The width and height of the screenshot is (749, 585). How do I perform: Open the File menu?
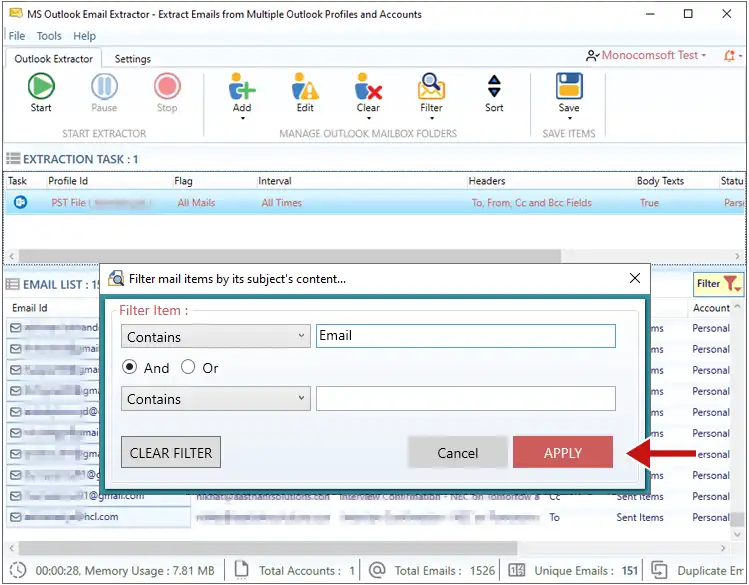(17, 36)
